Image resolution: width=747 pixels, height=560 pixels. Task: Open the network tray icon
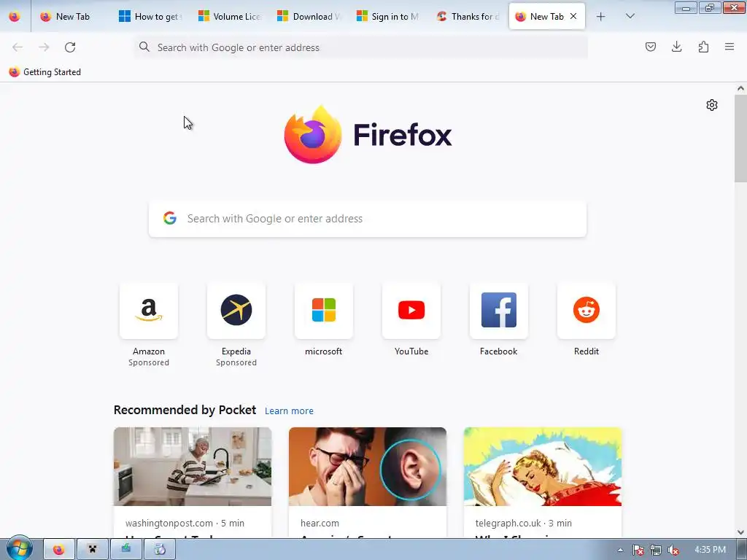coord(656,550)
